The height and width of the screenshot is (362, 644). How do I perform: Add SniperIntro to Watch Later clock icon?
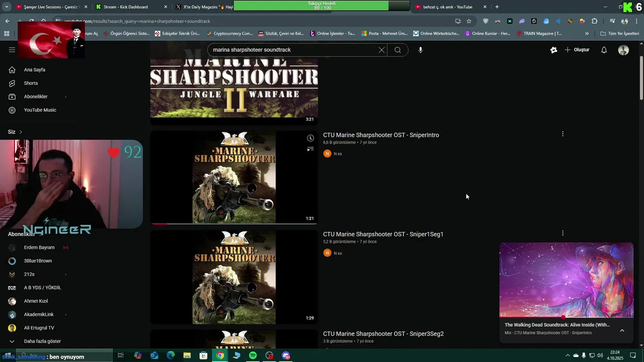pyautogui.click(x=310, y=138)
